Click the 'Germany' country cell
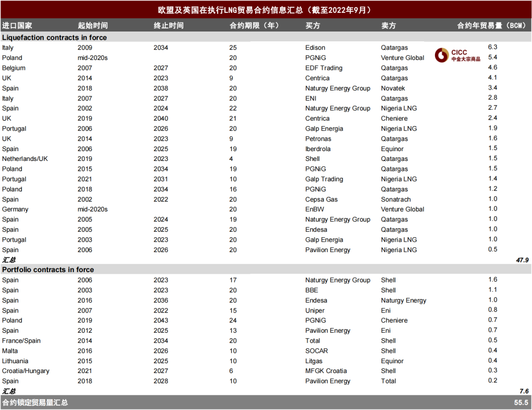Screen dimensions: 532x410 pyautogui.click(x=15, y=209)
